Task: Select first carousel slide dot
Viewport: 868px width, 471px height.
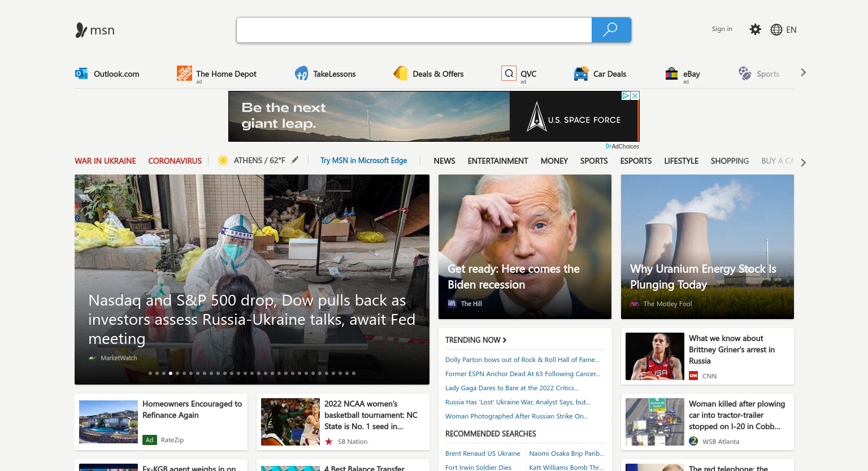Action: click(150, 373)
